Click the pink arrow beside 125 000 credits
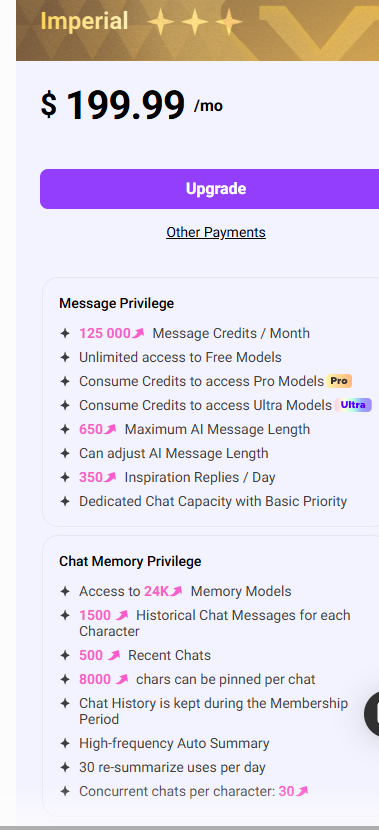The image size is (379, 830). point(138,333)
